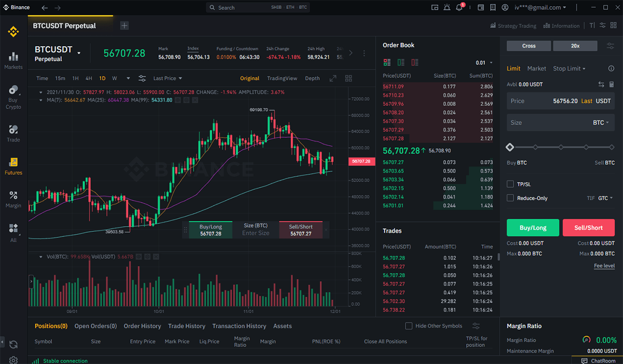The width and height of the screenshot is (623, 364).
Task: Show both bids and asks in order book
Action: pos(387,62)
